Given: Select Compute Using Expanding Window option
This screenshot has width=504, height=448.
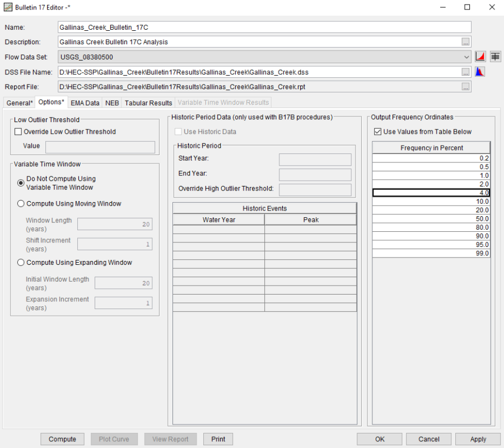Looking at the screenshot, I should click(21, 263).
